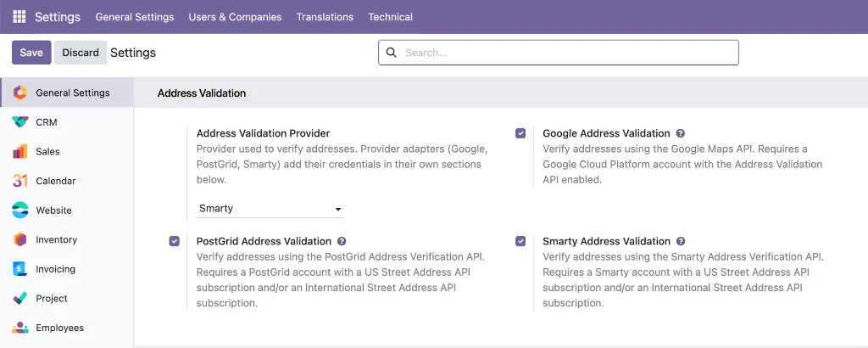Uncheck PostGrid Address Validation checkbox
This screenshot has height=348, width=868.
(175, 241)
